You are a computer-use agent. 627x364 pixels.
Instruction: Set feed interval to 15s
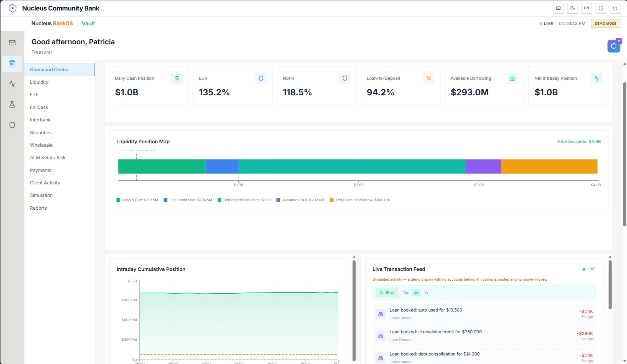tap(406, 293)
